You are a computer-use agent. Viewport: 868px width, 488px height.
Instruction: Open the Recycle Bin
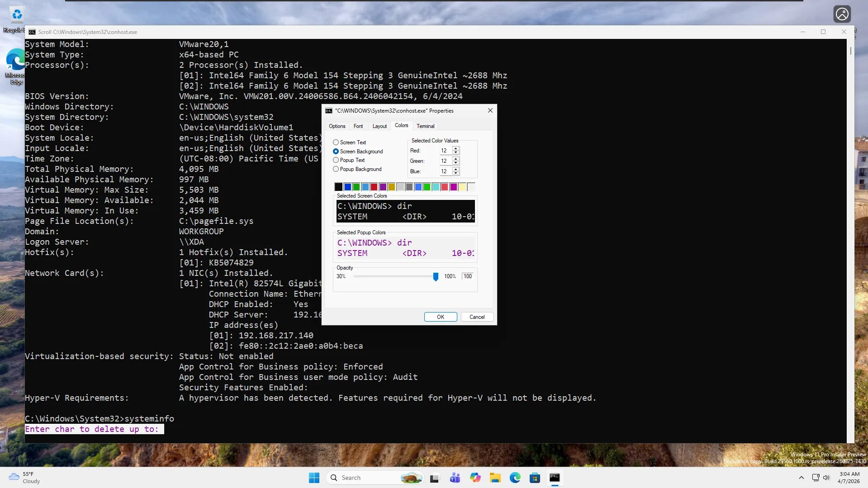tap(16, 15)
